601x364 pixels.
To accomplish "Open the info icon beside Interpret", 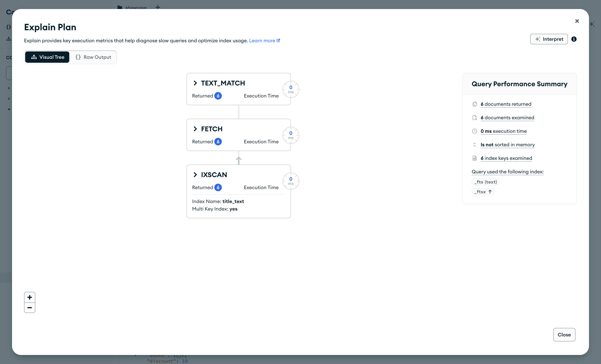I will pos(574,39).
